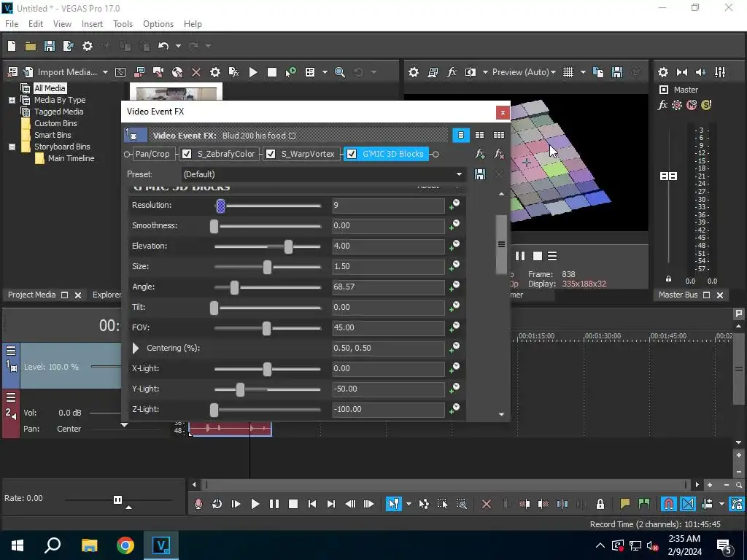
Task: Save the project with the disk icon
Action: tap(50, 46)
